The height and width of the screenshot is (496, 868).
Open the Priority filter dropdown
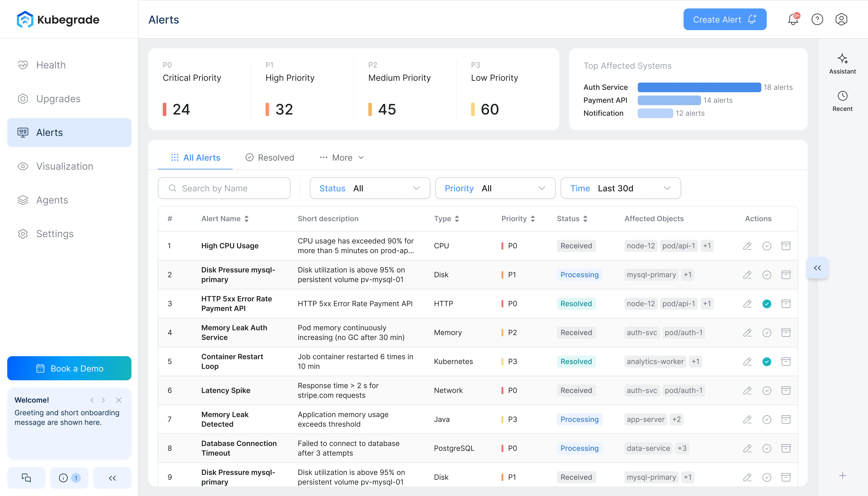[495, 188]
